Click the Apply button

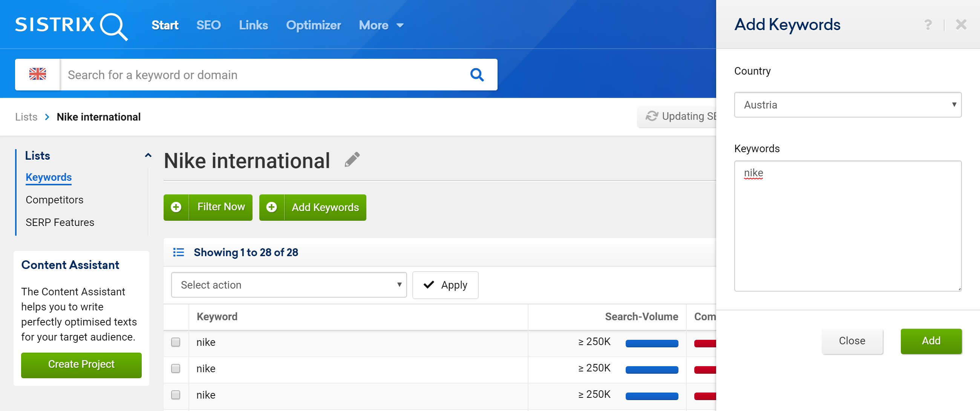tap(445, 285)
